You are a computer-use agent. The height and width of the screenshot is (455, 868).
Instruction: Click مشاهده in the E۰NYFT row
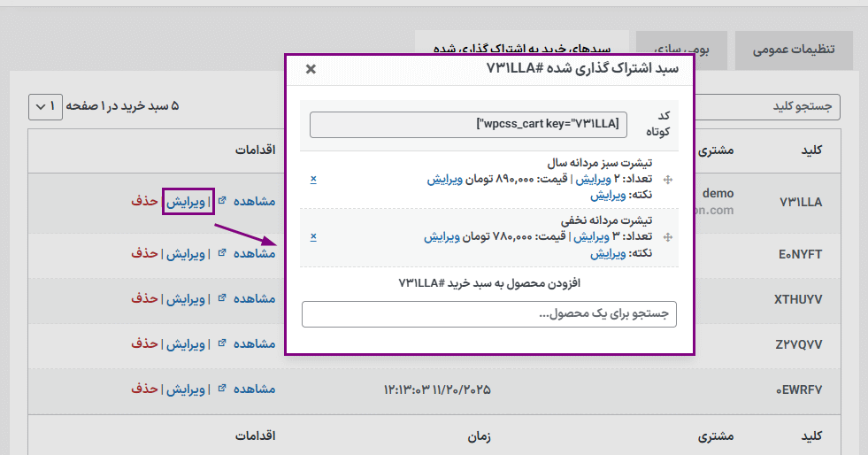click(x=254, y=253)
